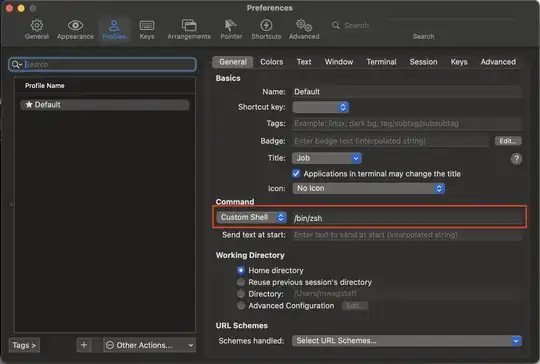
Task: Open the Icon dropdown showing No Icon
Action: [x=368, y=188]
